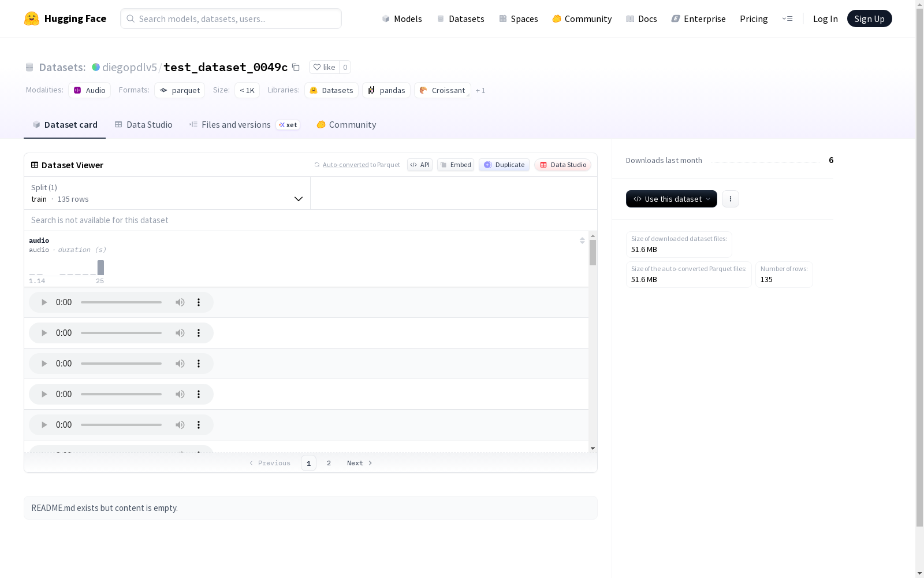Duplicate the dataset
Image resolution: width=924 pixels, height=578 pixels.
pos(504,165)
